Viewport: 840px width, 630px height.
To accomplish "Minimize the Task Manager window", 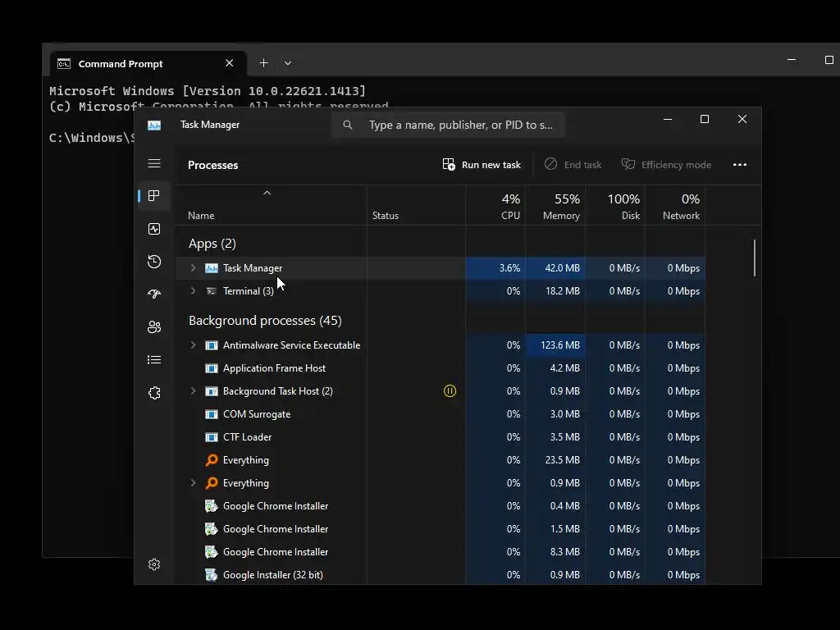I will [x=668, y=119].
